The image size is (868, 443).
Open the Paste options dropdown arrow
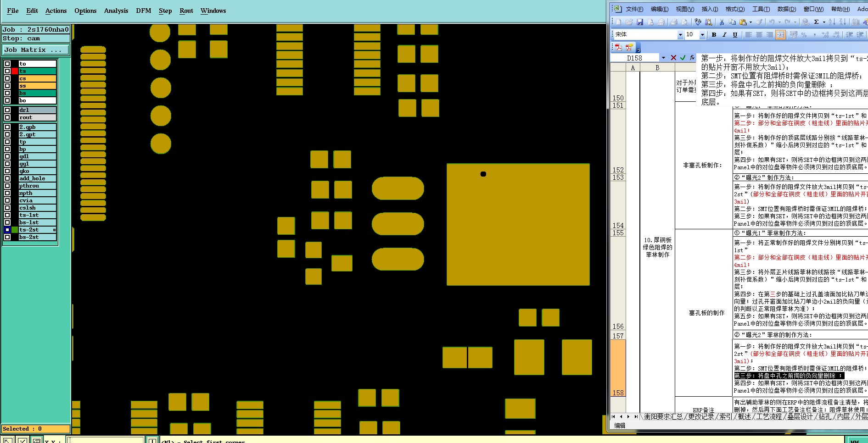[x=751, y=22]
